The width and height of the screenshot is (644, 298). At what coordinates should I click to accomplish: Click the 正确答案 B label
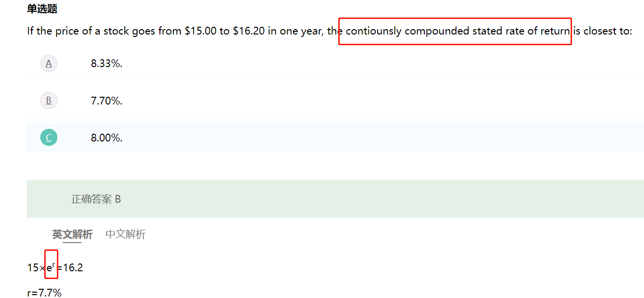(96, 199)
